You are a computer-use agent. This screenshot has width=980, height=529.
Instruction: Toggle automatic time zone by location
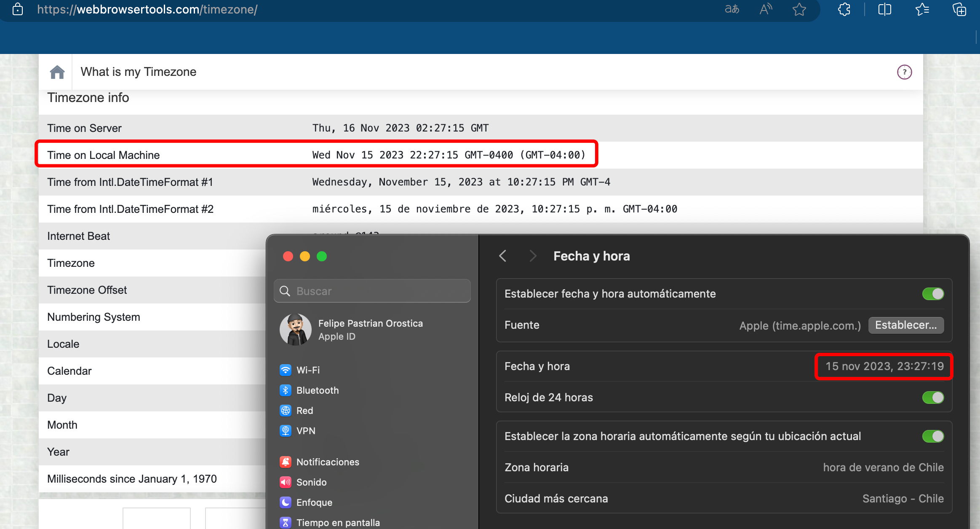[x=933, y=436]
